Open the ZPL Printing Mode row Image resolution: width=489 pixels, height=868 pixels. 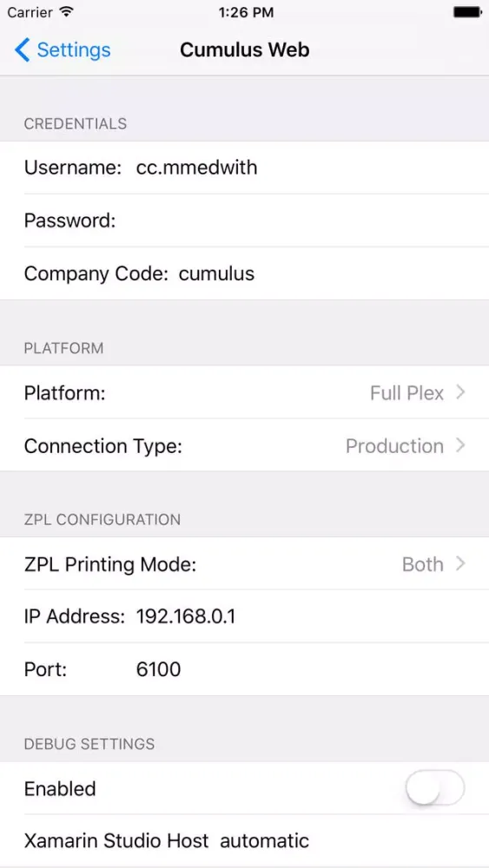click(x=244, y=564)
